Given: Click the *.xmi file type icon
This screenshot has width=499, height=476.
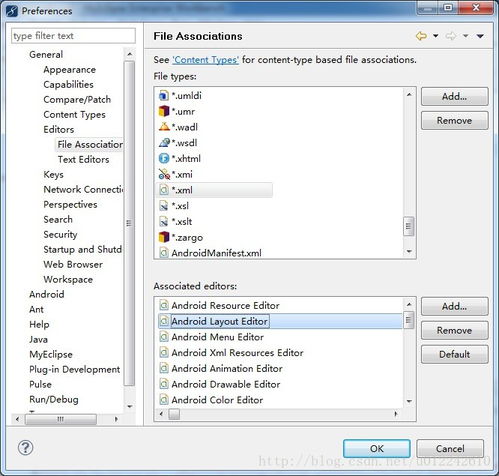Looking at the screenshot, I should [x=164, y=174].
